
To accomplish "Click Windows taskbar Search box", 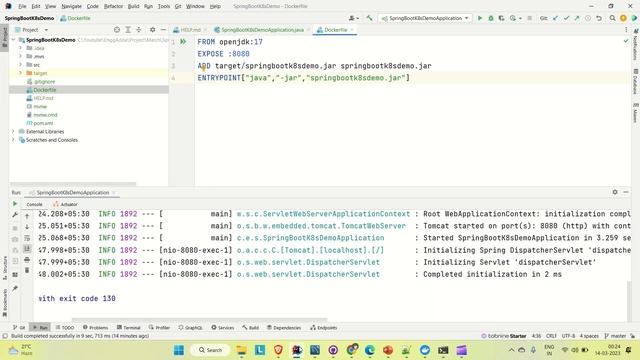I will coord(210,350).
